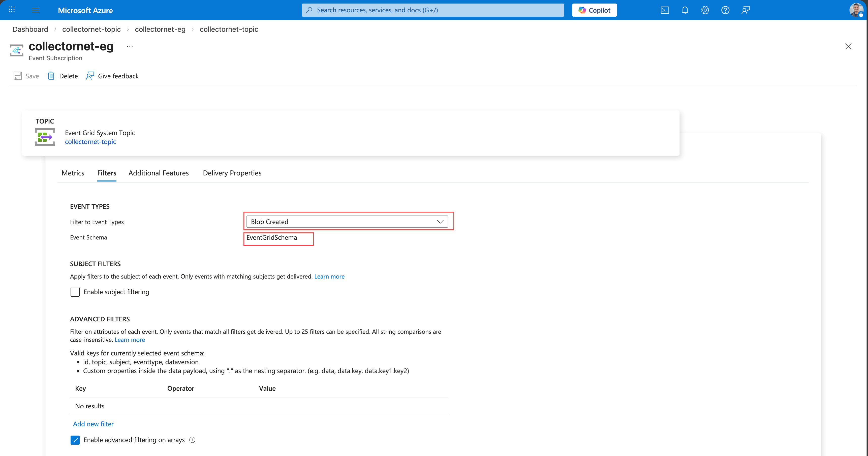Open the hamburger navigation menu
Screen dimensions: 868x456
[36, 10]
